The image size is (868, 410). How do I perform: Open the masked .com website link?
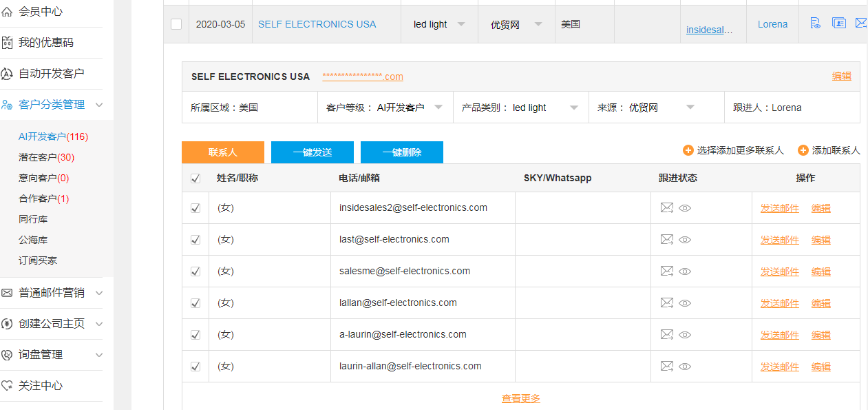pyautogui.click(x=363, y=76)
